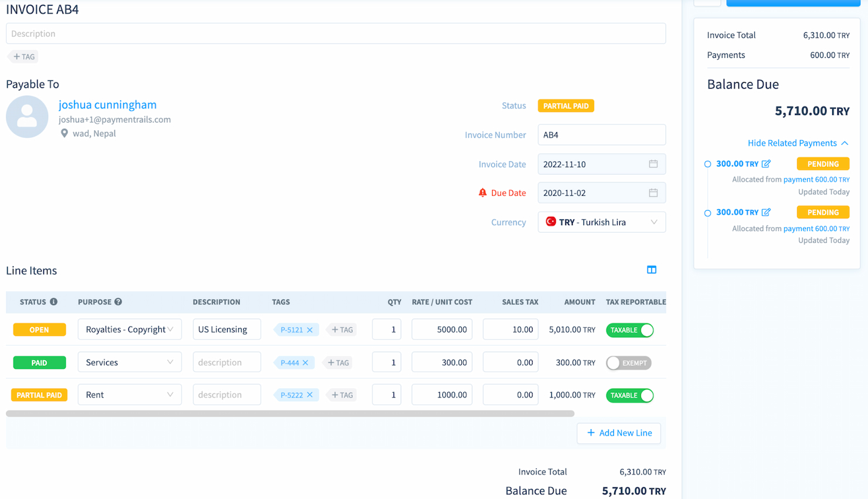Image resolution: width=868 pixels, height=499 pixels.
Task: Open the Royalties - Copyright purpose dropdown
Action: pyautogui.click(x=129, y=329)
